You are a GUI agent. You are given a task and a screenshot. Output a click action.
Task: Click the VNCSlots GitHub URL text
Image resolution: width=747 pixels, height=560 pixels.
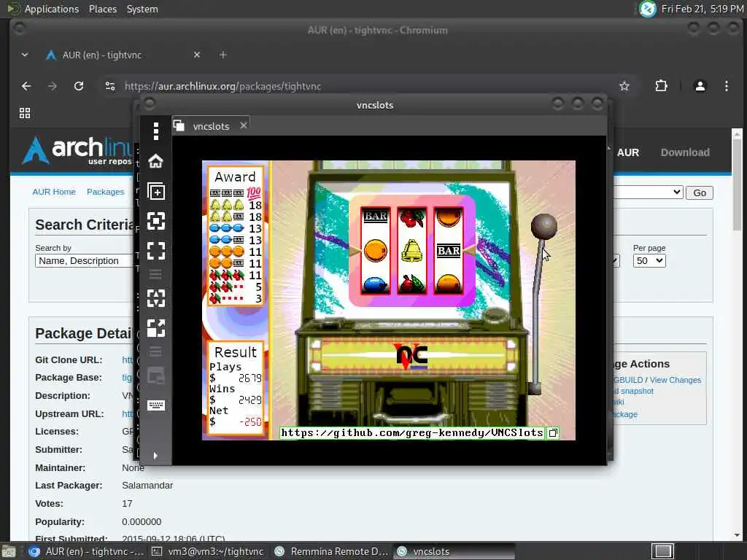click(411, 433)
